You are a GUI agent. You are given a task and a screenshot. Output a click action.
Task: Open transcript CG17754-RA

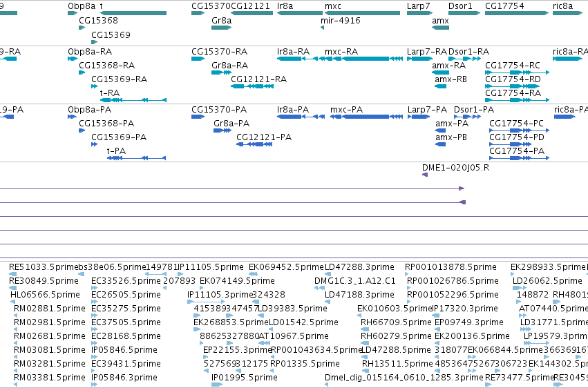pos(513,93)
